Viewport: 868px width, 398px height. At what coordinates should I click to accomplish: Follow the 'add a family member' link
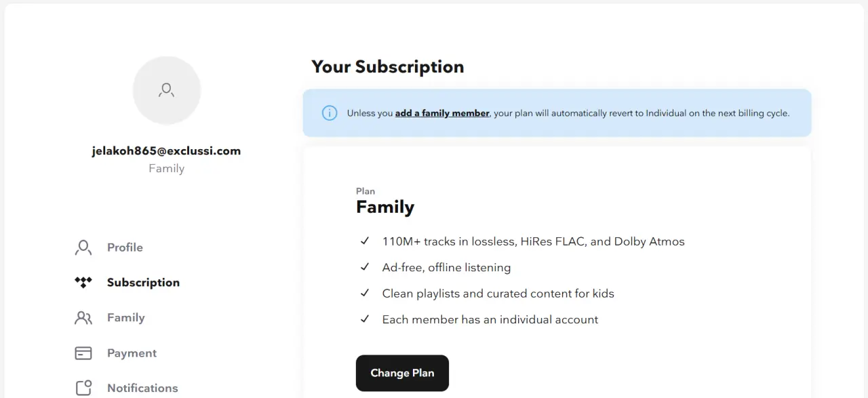point(442,113)
